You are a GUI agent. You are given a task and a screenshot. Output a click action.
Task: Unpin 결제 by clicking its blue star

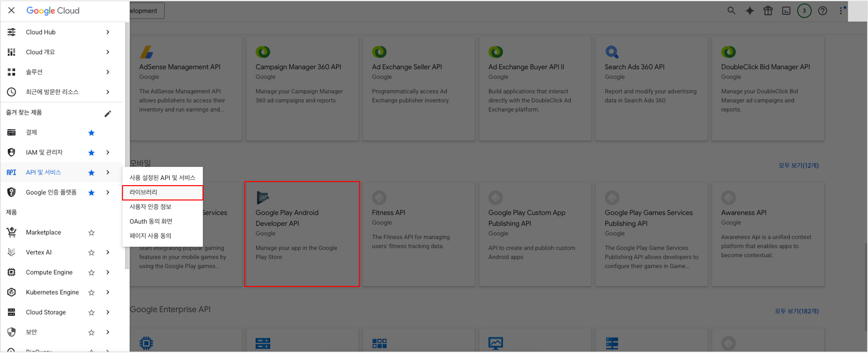pos(91,133)
